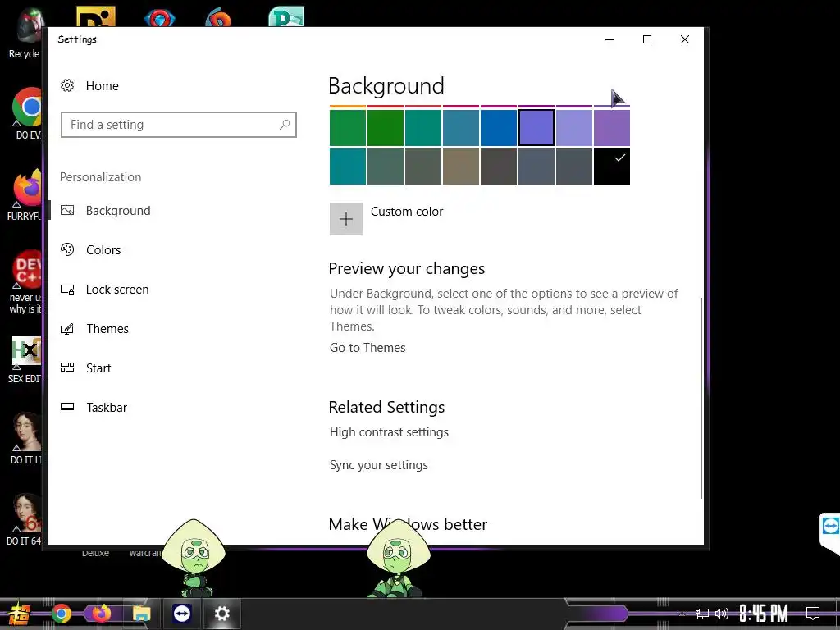
Task: Open TeamViewer from the taskbar
Action: pyautogui.click(x=182, y=614)
